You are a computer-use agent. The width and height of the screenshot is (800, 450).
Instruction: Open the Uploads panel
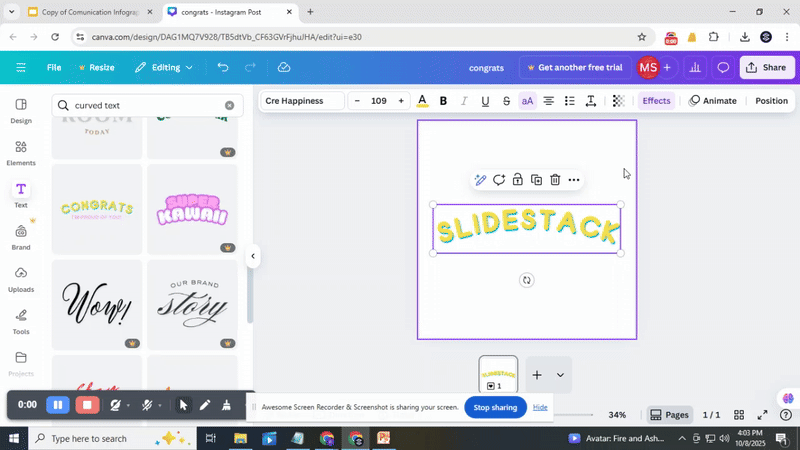pyautogui.click(x=21, y=278)
